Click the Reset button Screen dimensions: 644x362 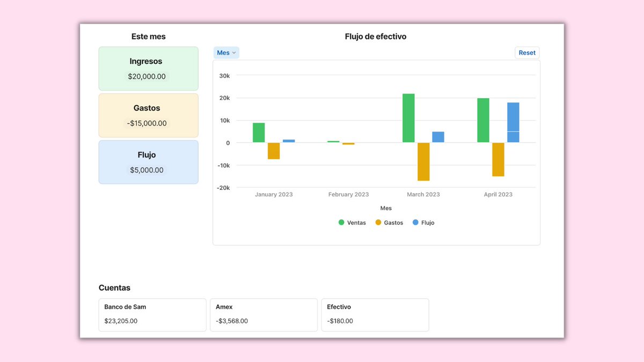coord(527,53)
